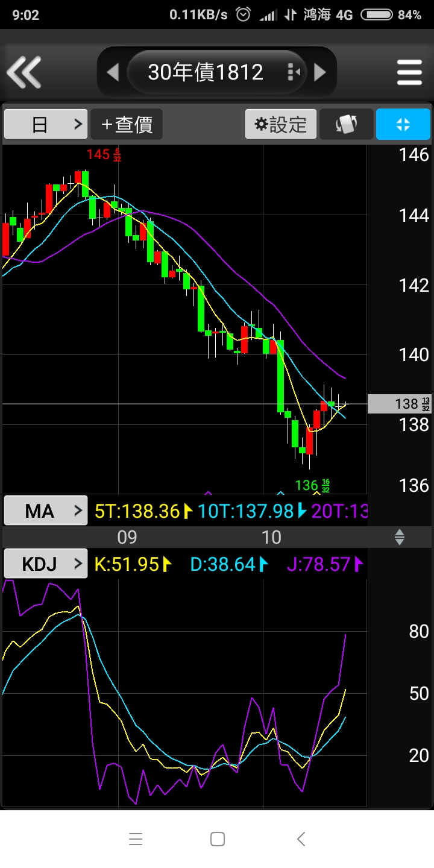Viewport: 434px width, 868px height.
Task: Tap the 10 month label on time axis
Action: pos(271,537)
